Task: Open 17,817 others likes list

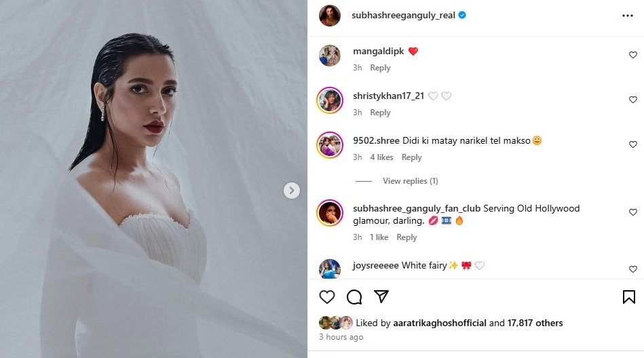Action: click(x=535, y=323)
